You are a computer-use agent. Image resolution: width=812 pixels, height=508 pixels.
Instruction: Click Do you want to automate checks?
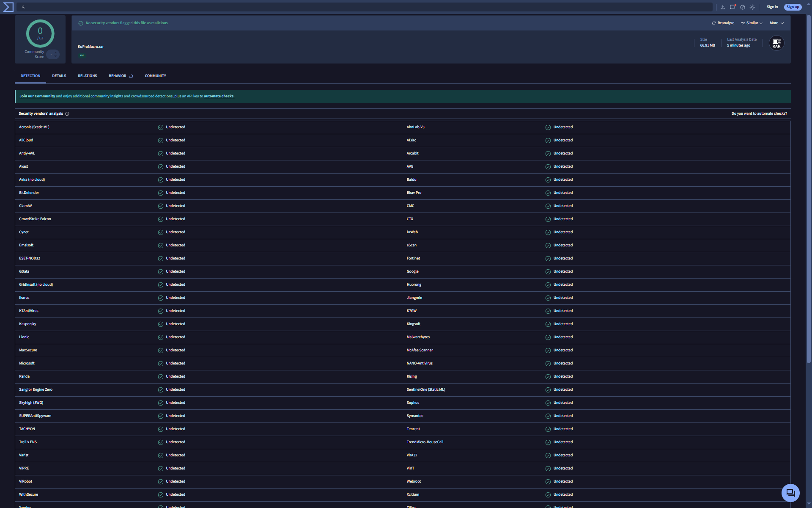(759, 114)
